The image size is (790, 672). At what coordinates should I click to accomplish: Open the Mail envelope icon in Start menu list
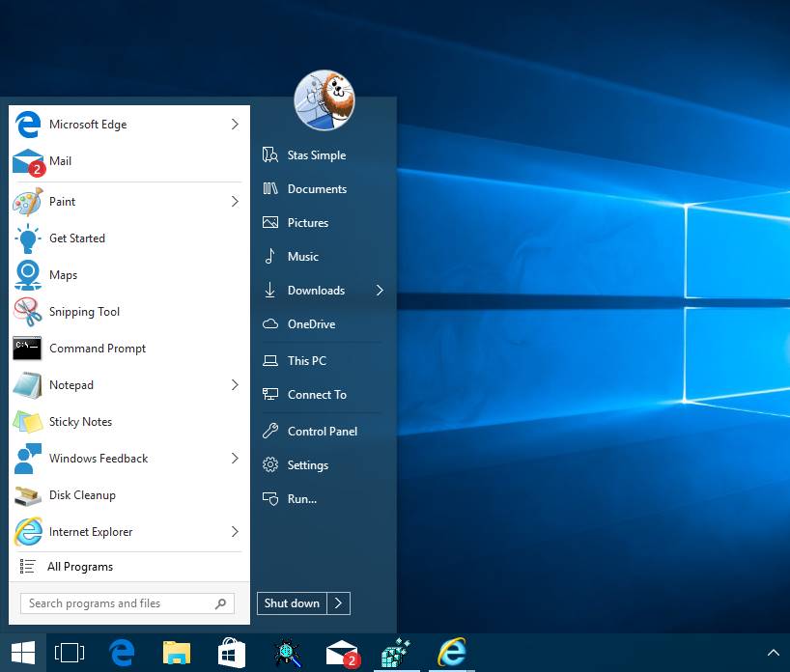pyautogui.click(x=29, y=162)
